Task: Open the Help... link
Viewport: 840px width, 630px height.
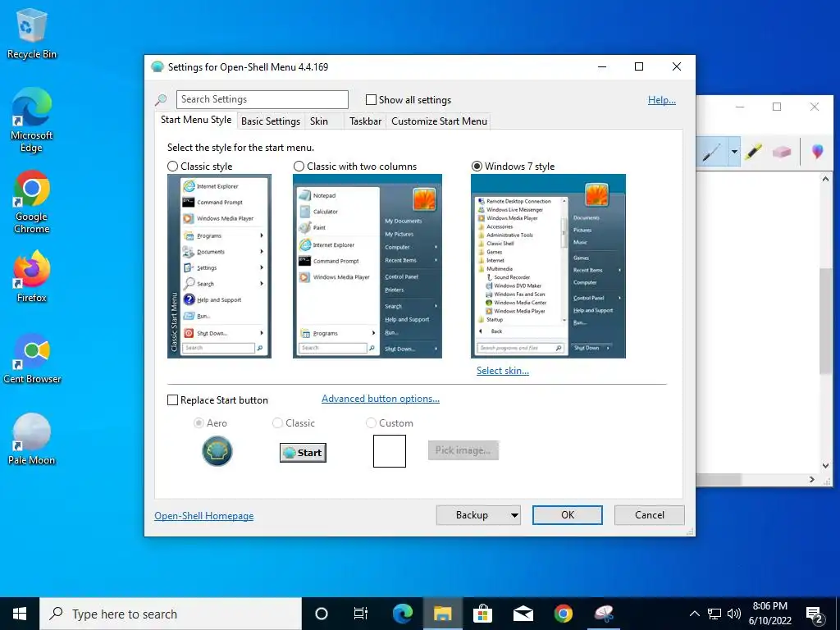Action: point(662,100)
